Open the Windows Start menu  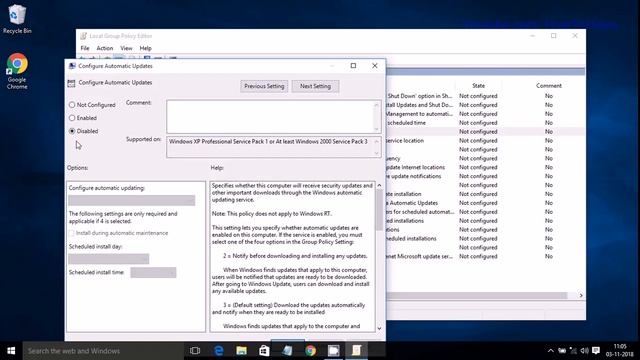(11, 351)
